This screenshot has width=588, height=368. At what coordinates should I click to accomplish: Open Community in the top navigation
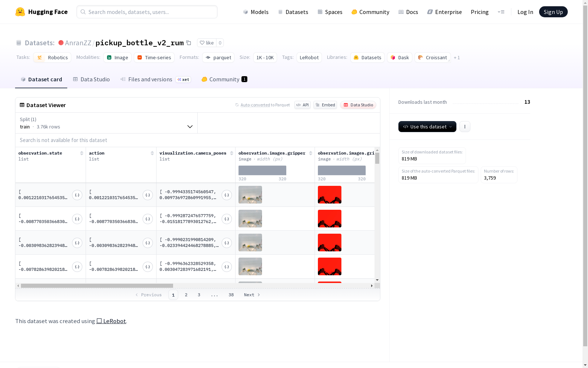(370, 12)
